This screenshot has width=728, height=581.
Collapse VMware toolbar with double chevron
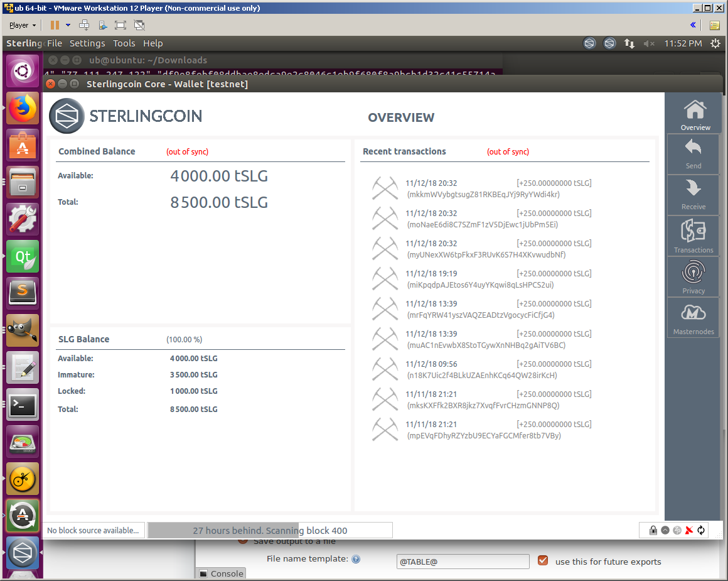pyautogui.click(x=693, y=25)
